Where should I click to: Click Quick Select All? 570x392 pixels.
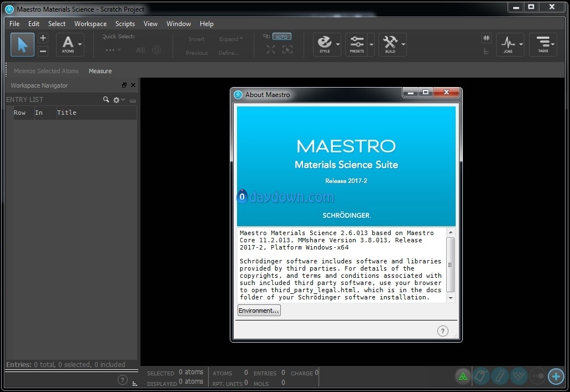[140, 50]
